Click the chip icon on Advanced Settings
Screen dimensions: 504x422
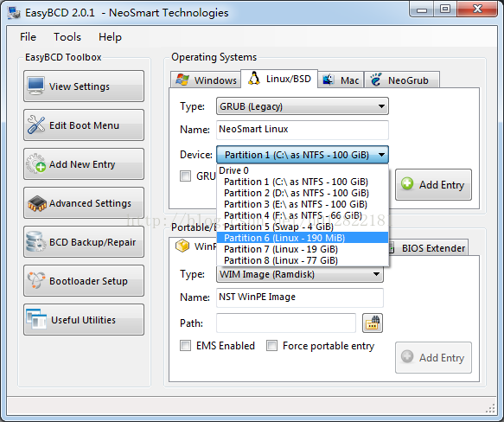click(36, 203)
